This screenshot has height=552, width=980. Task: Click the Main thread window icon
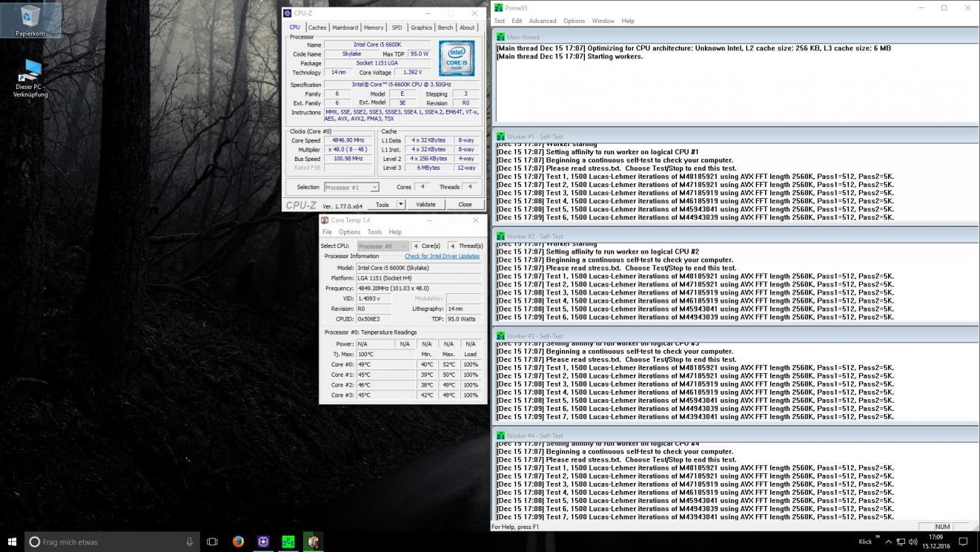coord(500,37)
